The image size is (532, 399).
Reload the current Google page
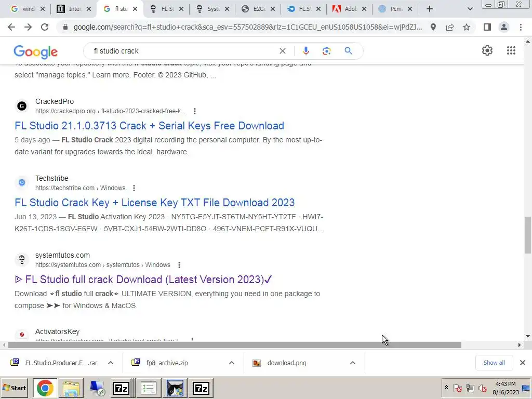[45, 27]
